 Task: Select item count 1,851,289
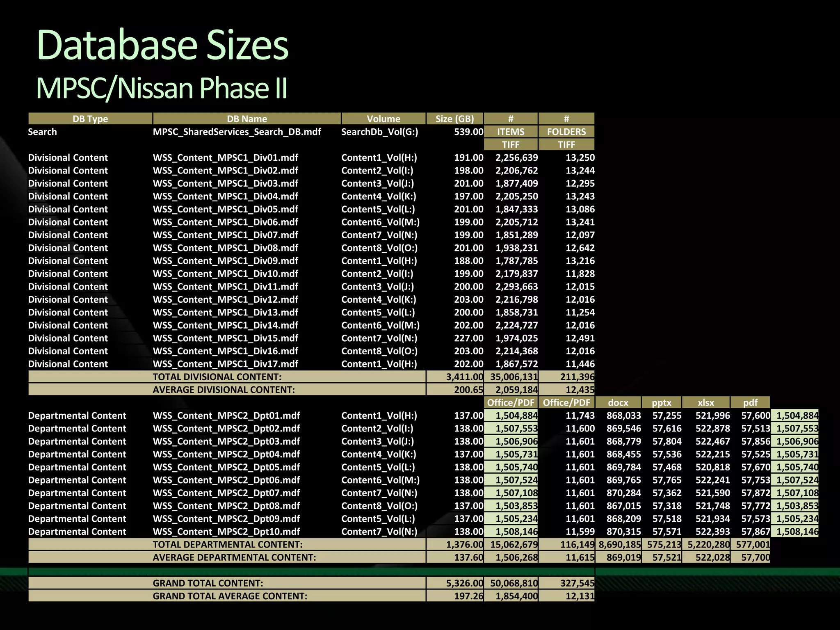tap(517, 235)
